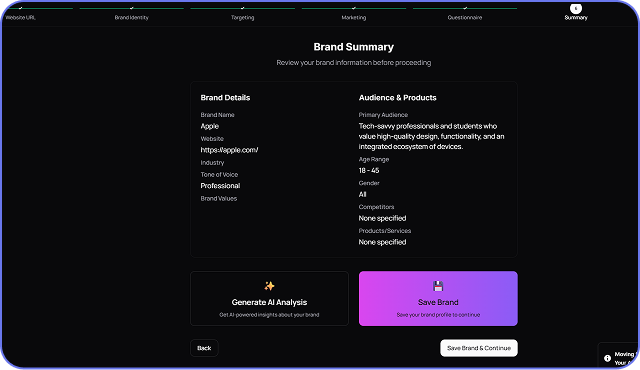Screen dimensions: 640x370
Task: Click the Brand Identity step checkmark
Action: [131, 8]
